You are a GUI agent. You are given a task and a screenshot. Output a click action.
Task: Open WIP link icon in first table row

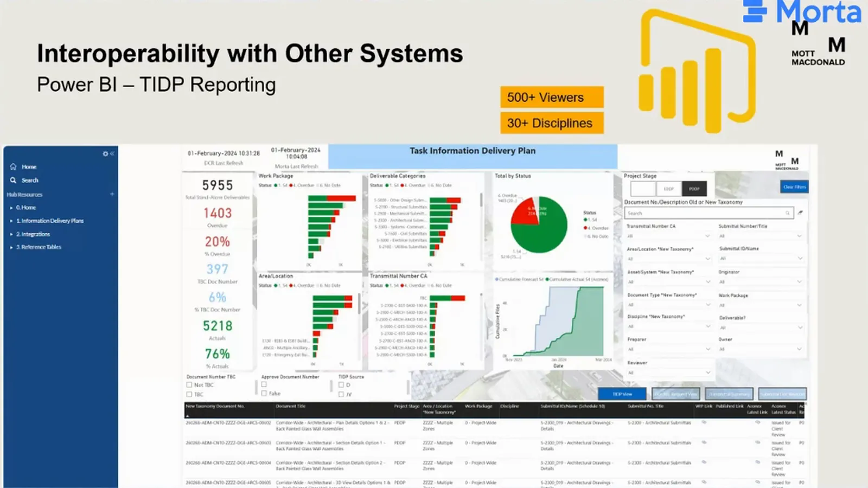tap(704, 422)
